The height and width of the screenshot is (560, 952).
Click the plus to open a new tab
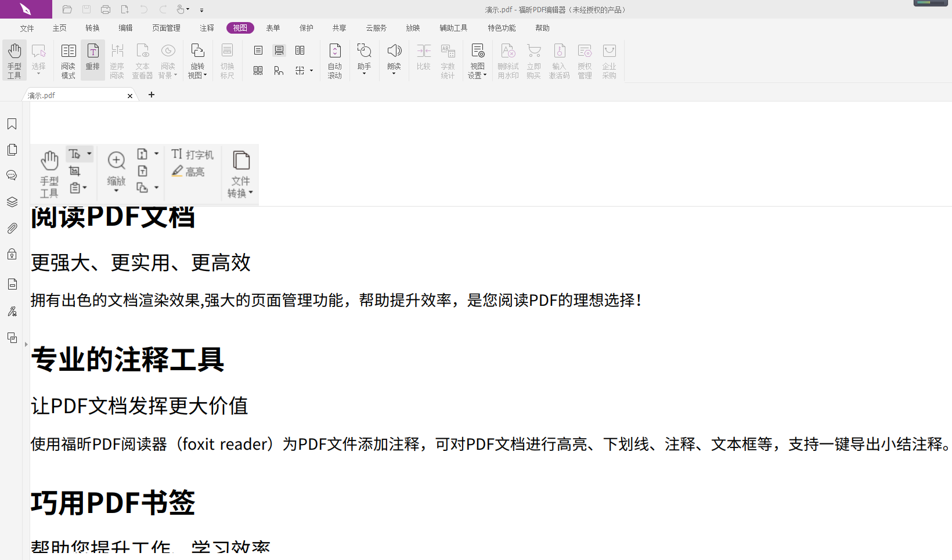point(152,95)
